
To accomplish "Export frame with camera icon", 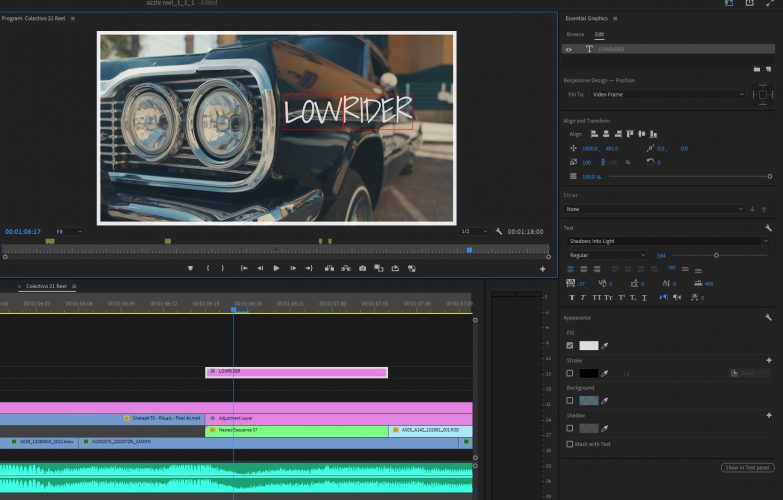I will click(x=363, y=268).
